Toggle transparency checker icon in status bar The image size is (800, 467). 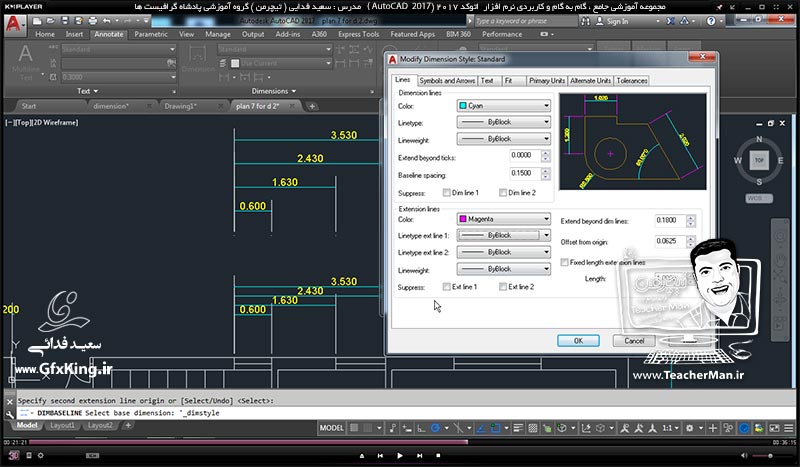pyautogui.click(x=532, y=428)
